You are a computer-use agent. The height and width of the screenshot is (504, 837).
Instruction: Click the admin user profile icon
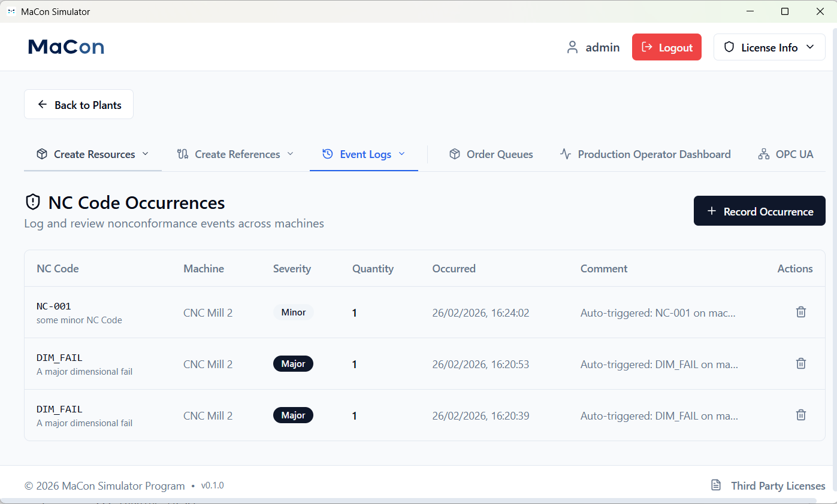(572, 47)
